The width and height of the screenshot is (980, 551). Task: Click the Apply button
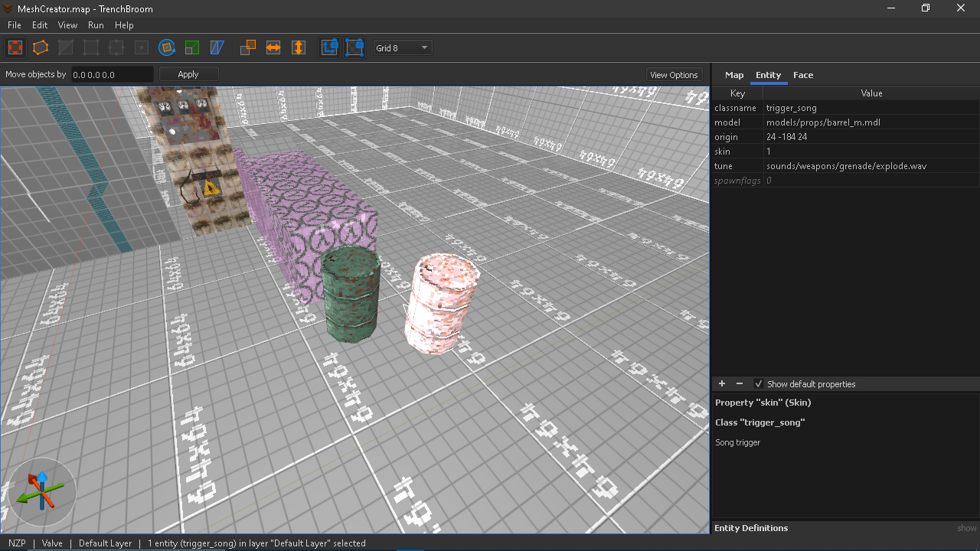click(188, 74)
